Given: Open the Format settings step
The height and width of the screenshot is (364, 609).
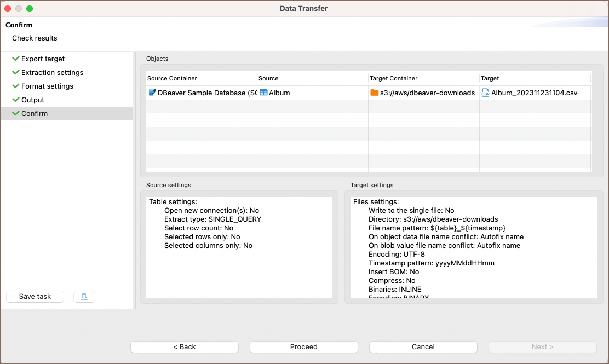Looking at the screenshot, I should pyautogui.click(x=47, y=86).
